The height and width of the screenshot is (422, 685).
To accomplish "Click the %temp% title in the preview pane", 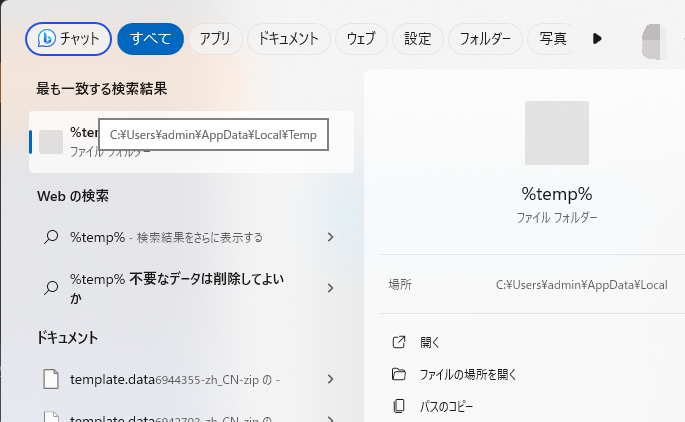I will (557, 194).
